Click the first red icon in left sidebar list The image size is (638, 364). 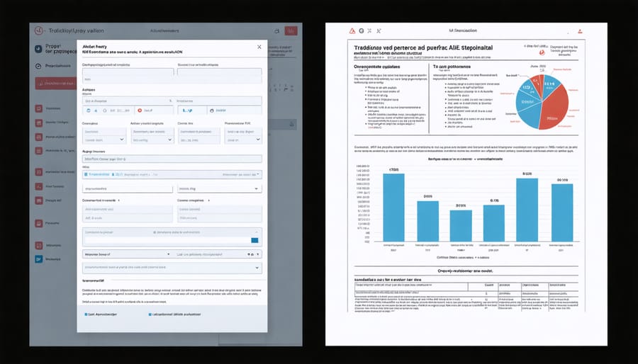[x=38, y=109]
